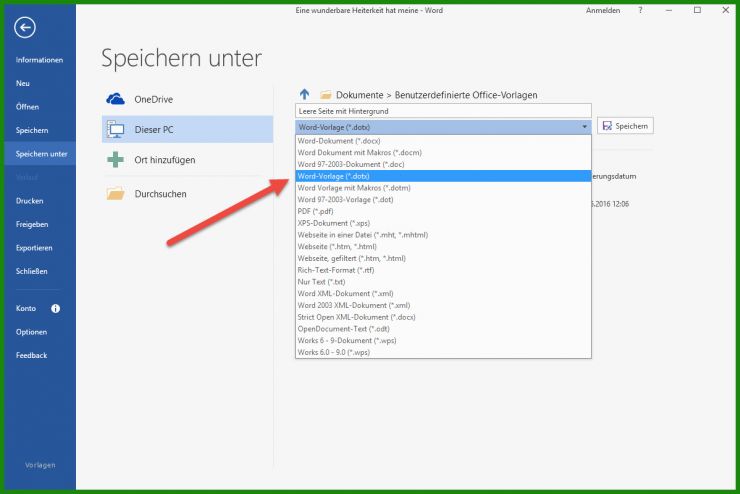The height and width of the screenshot is (494, 740).
Task: Select Word 2003 XML-Dokument (*.xml)
Action: coord(443,305)
